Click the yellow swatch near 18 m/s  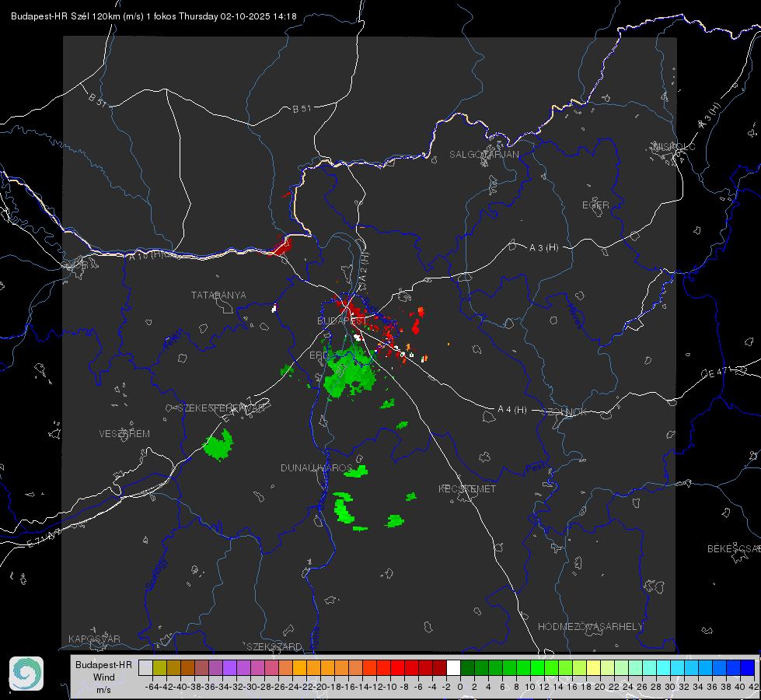coord(593,667)
